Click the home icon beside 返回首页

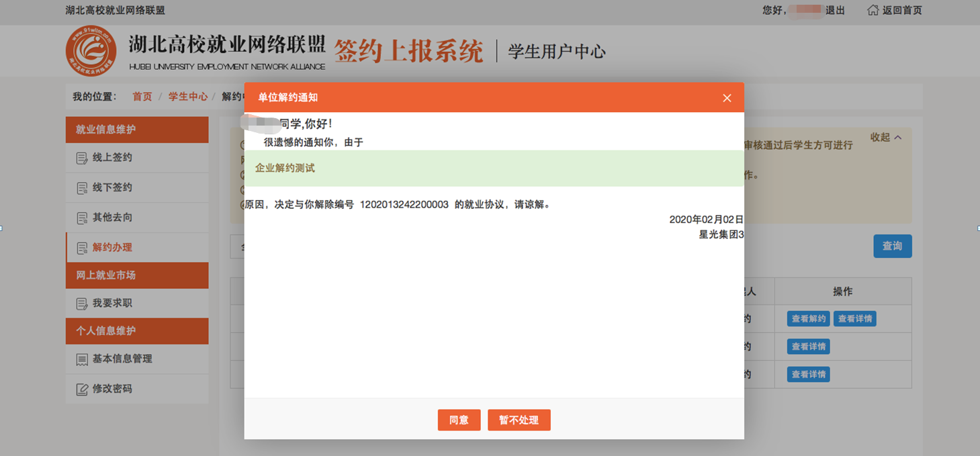(873, 10)
